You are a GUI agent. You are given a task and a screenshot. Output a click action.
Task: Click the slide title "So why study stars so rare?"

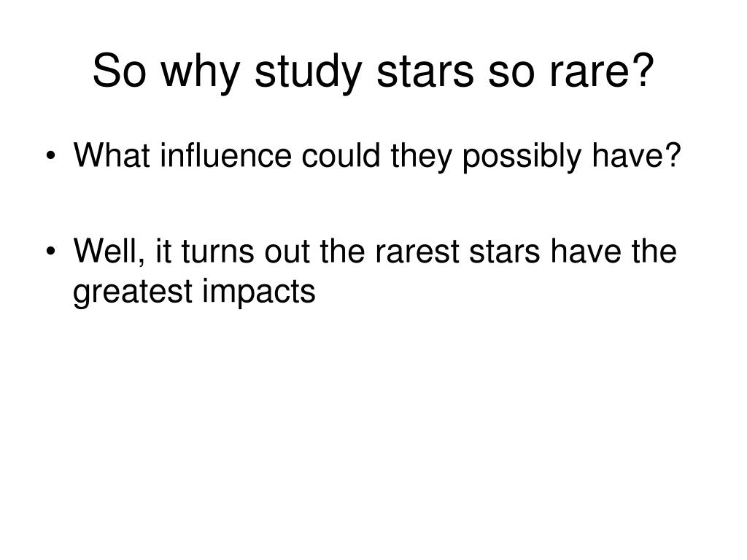(373, 71)
